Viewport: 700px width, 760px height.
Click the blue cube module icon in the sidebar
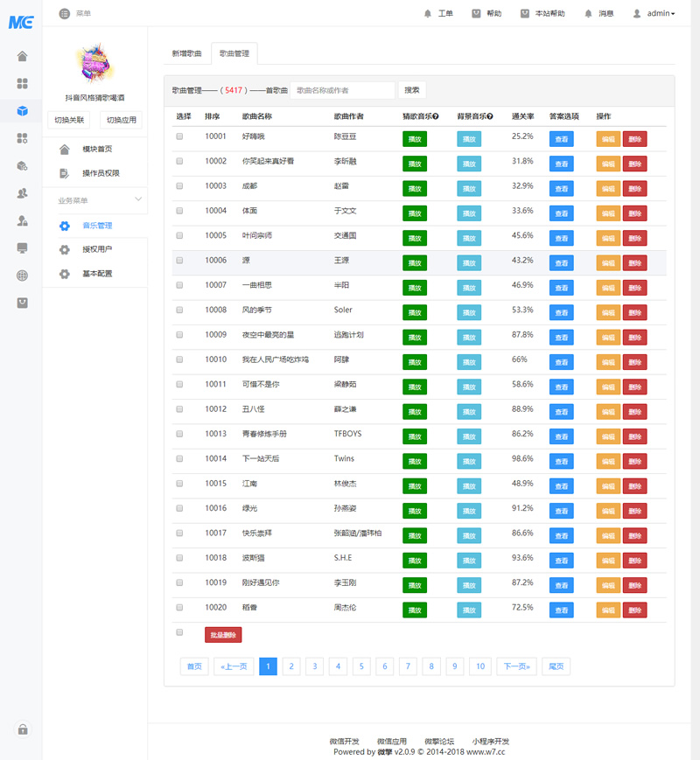point(22,111)
